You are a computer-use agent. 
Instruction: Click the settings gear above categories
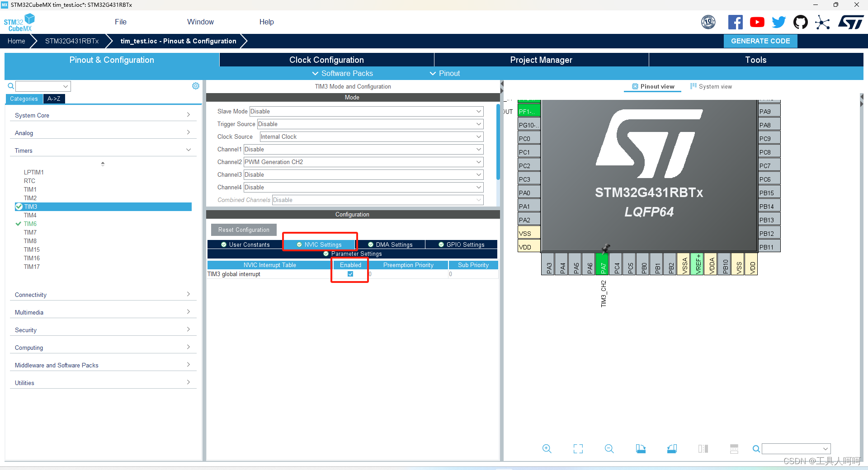coord(196,86)
